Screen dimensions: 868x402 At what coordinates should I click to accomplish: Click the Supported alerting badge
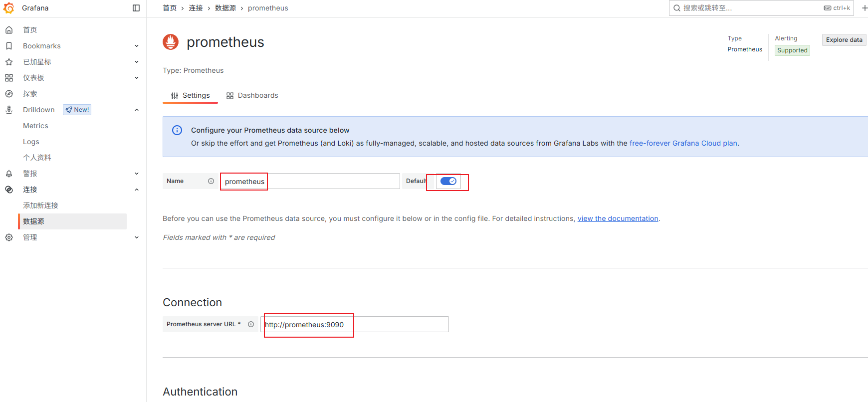(792, 50)
